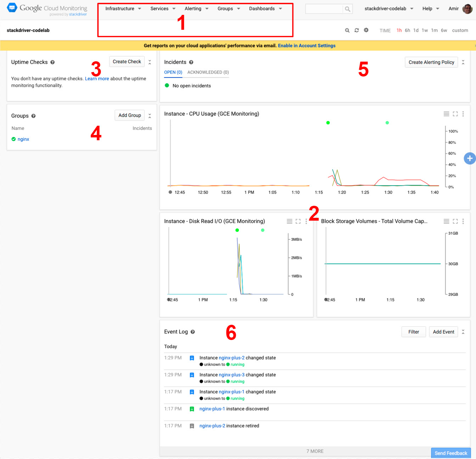
Task: Click the Create Check button
Action: coord(127,62)
